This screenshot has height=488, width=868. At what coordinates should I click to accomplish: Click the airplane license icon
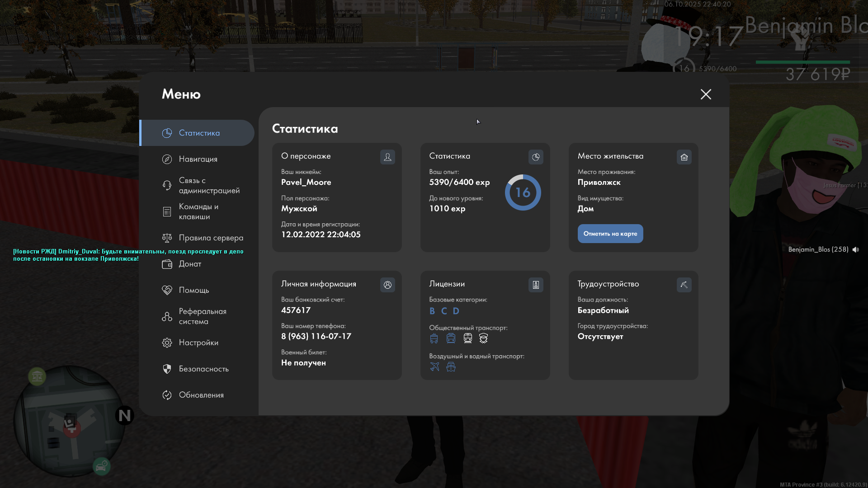point(434,366)
